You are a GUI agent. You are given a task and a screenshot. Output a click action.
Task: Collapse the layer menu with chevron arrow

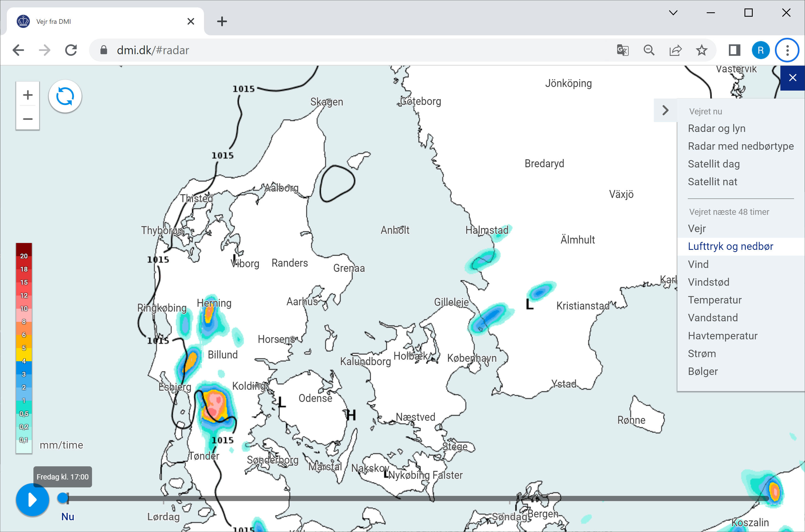(x=665, y=110)
